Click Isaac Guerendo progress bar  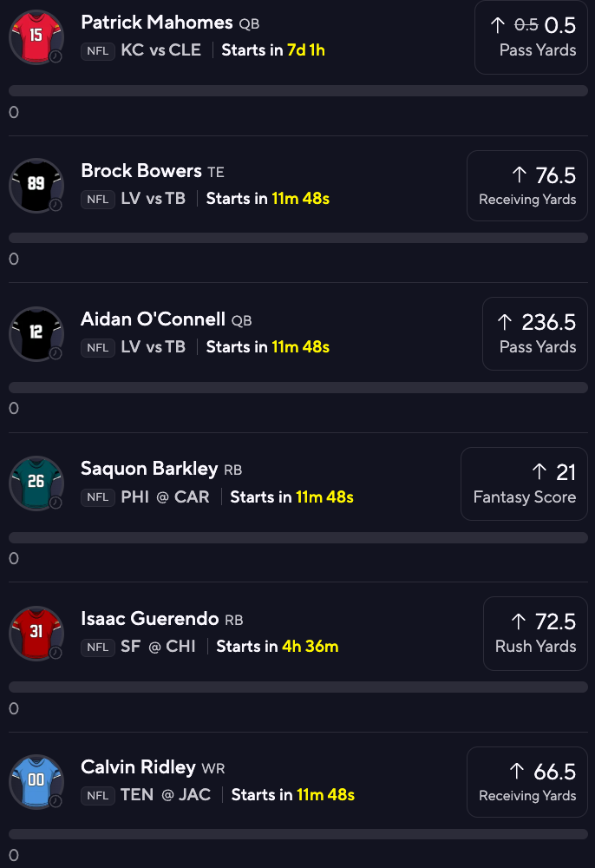(298, 687)
